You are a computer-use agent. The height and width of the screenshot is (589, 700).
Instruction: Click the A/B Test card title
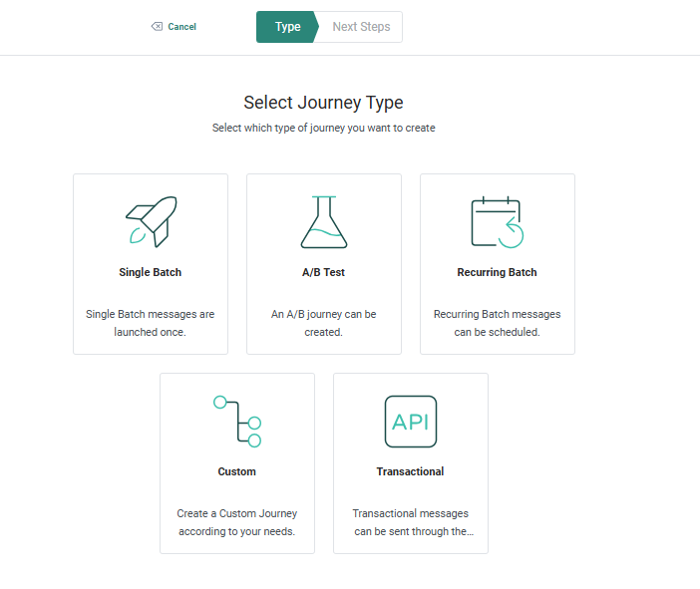pyautogui.click(x=324, y=272)
